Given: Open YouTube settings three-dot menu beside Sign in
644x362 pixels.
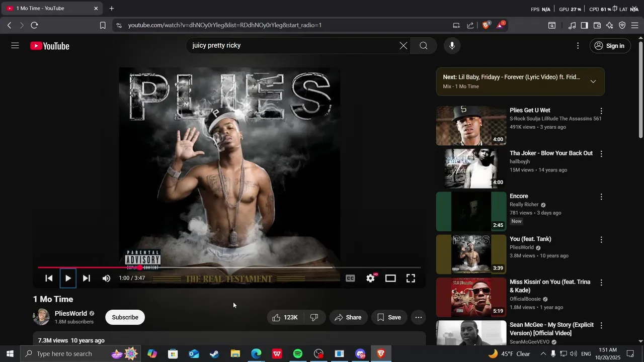Looking at the screenshot, I should click(x=578, y=46).
